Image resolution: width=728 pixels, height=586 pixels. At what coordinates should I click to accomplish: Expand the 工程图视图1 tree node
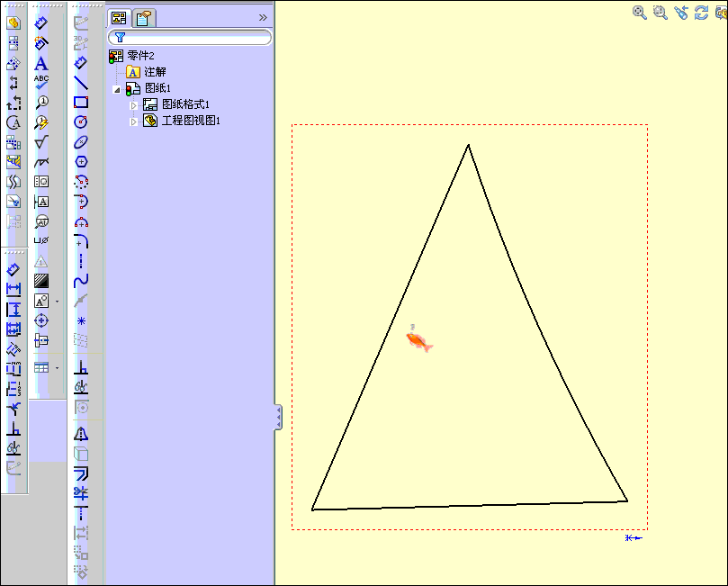pyautogui.click(x=134, y=122)
